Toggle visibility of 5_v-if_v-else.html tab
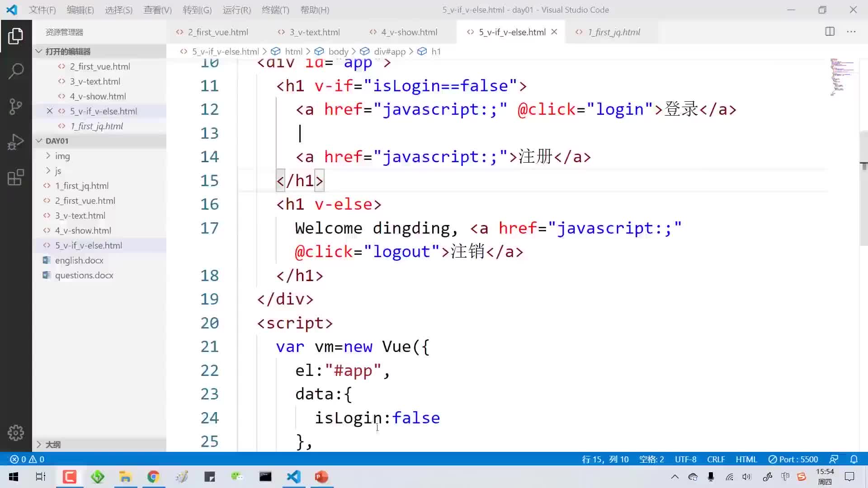Screen dimensions: 868x488 click(554, 32)
